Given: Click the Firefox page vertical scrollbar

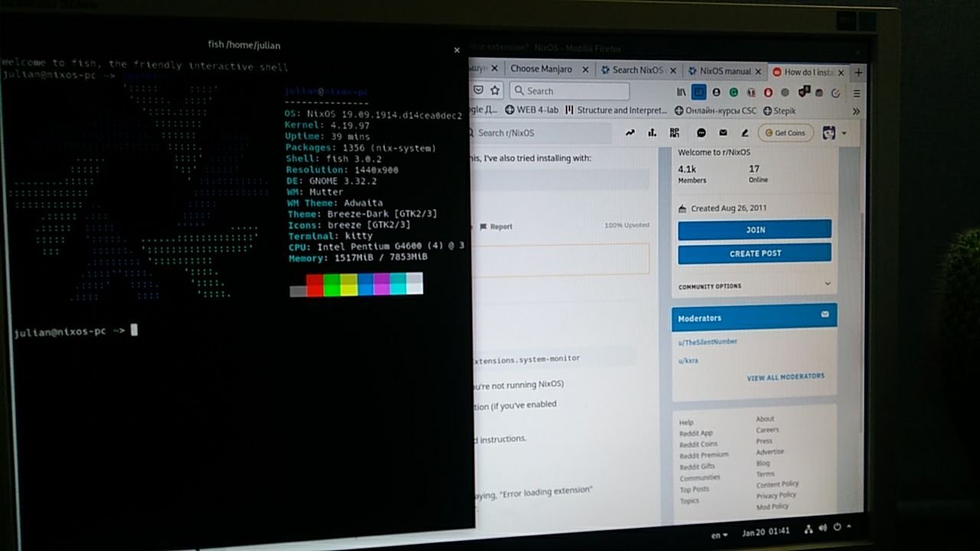Looking at the screenshot, I should click(x=861, y=321).
